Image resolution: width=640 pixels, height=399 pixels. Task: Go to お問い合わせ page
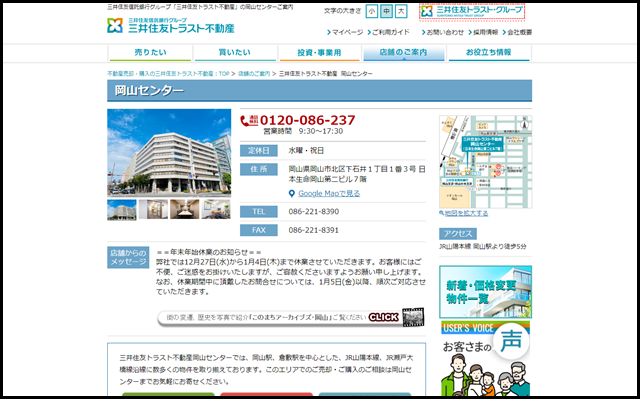click(443, 32)
